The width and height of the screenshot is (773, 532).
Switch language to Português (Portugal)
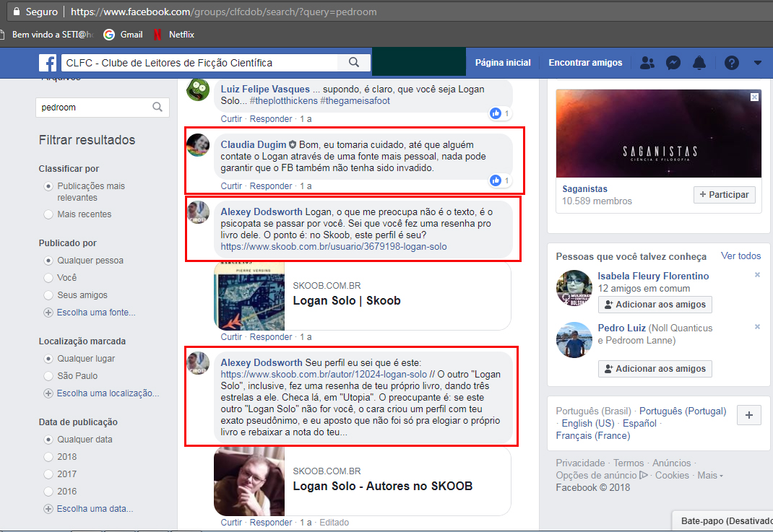682,411
